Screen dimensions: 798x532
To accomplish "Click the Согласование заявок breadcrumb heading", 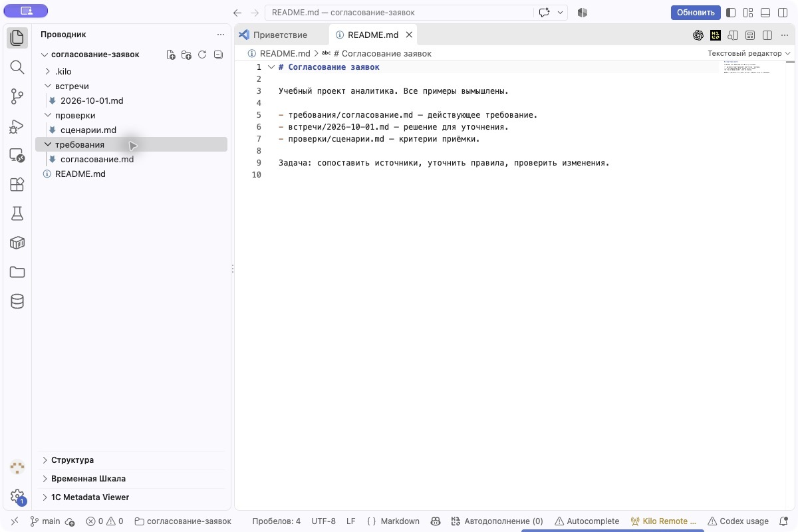I will [x=382, y=53].
